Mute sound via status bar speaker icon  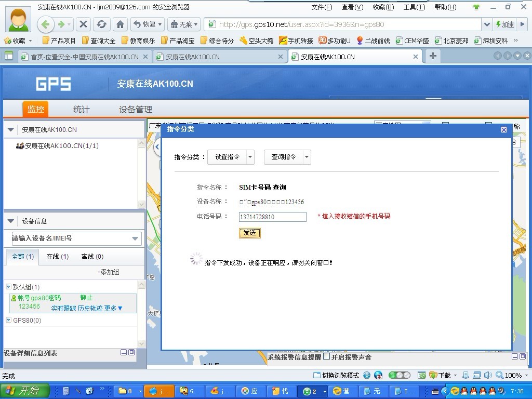pos(488,375)
